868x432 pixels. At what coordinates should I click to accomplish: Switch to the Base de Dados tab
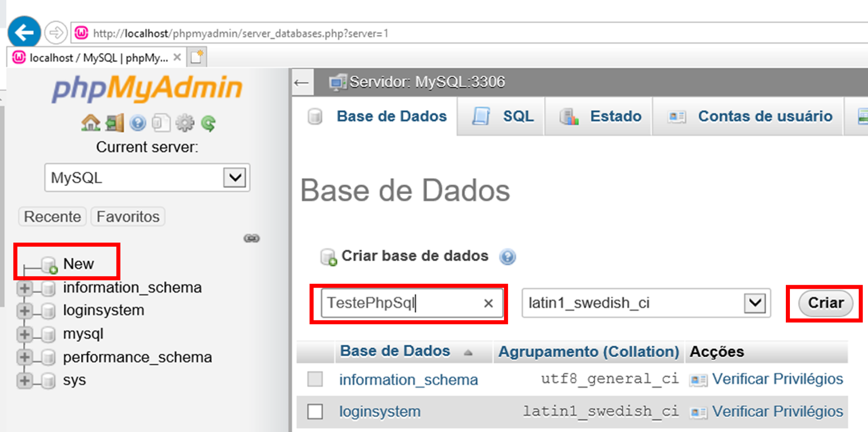pyautogui.click(x=376, y=117)
